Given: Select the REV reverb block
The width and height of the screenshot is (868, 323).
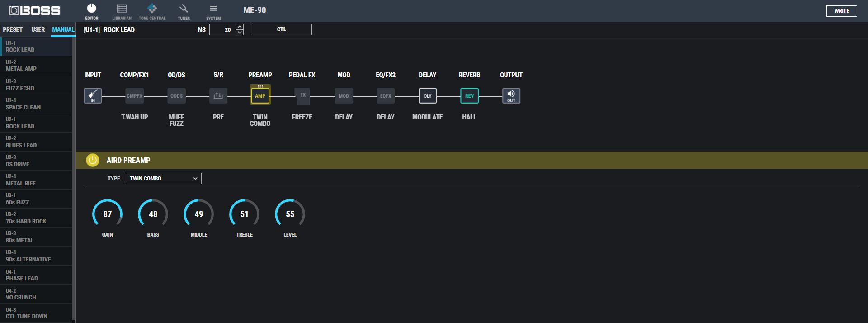Looking at the screenshot, I should click(469, 96).
